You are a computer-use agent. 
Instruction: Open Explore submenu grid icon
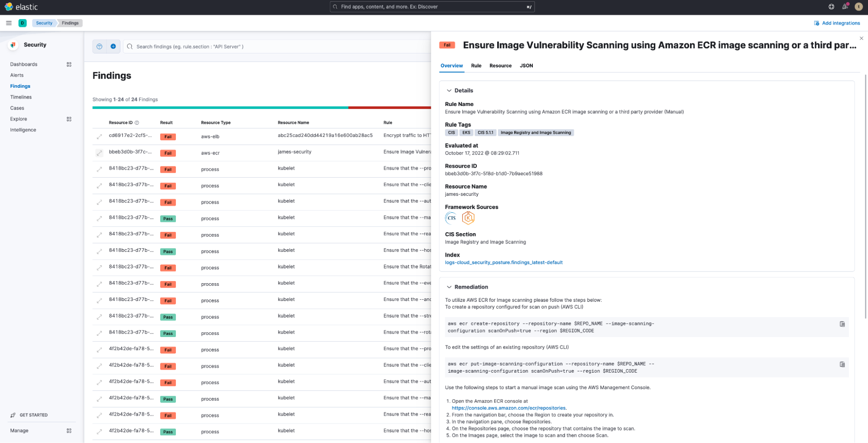click(x=69, y=119)
